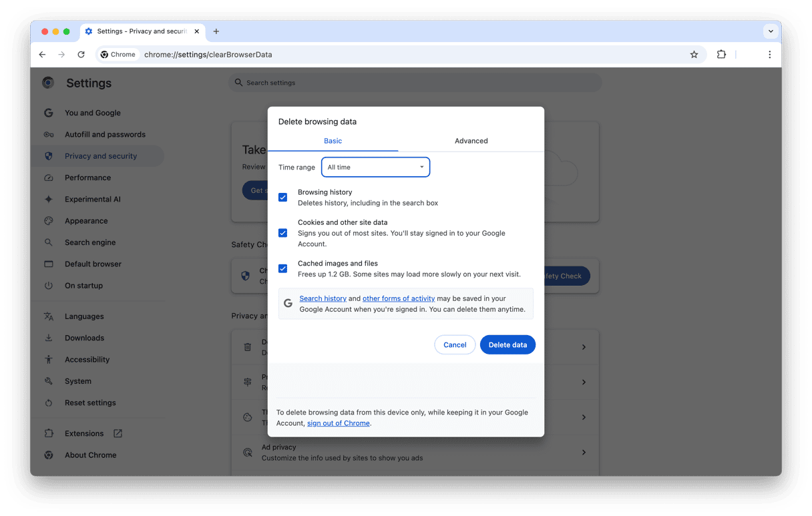Image resolution: width=812 pixels, height=516 pixels.
Task: Open the Time range All time dropdown
Action: (376, 167)
